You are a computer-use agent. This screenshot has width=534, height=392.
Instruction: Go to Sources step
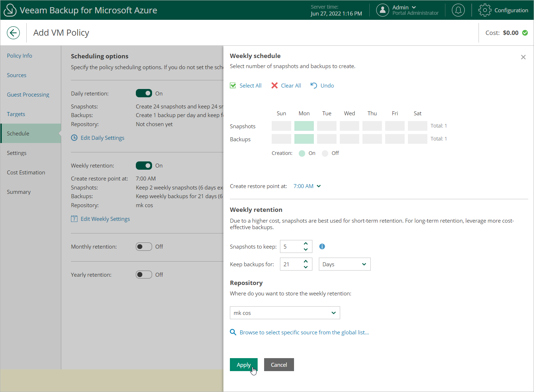[17, 75]
